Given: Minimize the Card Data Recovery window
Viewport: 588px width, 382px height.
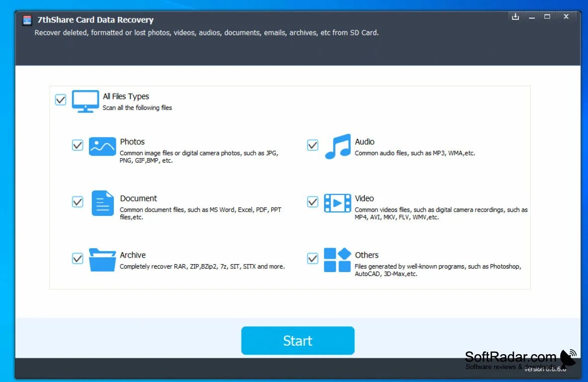Looking at the screenshot, I should 532,16.
